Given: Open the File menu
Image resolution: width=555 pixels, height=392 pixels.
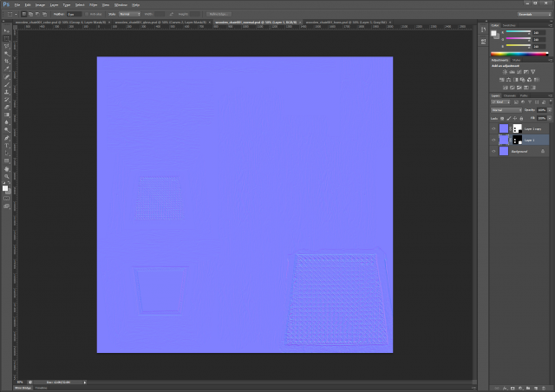Looking at the screenshot, I should click(x=17, y=5).
